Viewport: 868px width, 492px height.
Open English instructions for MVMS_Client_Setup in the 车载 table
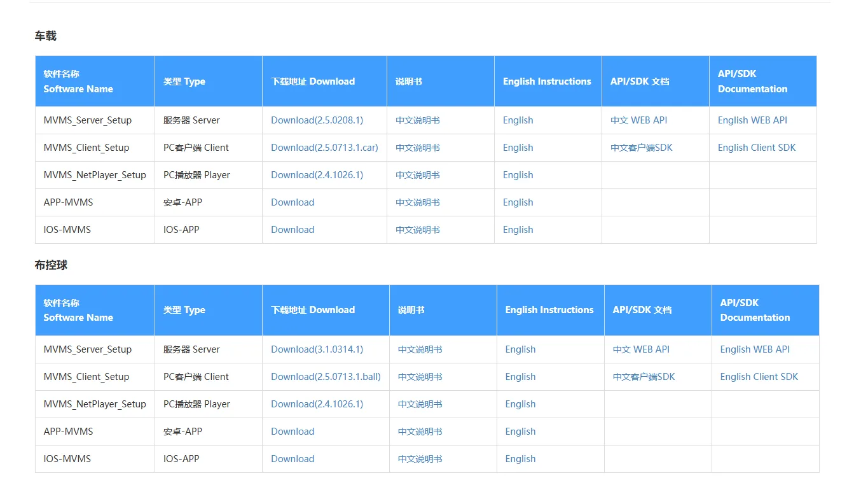click(518, 148)
